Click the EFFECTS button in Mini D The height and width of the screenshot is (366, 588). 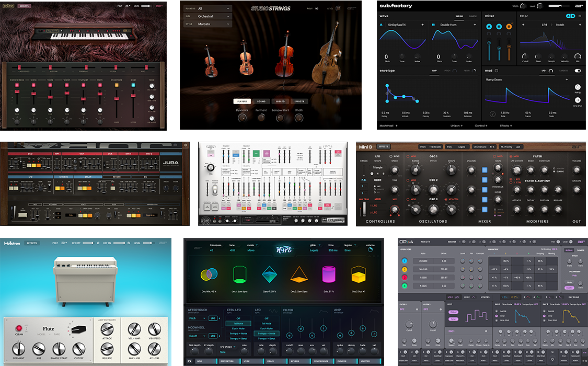click(x=383, y=146)
